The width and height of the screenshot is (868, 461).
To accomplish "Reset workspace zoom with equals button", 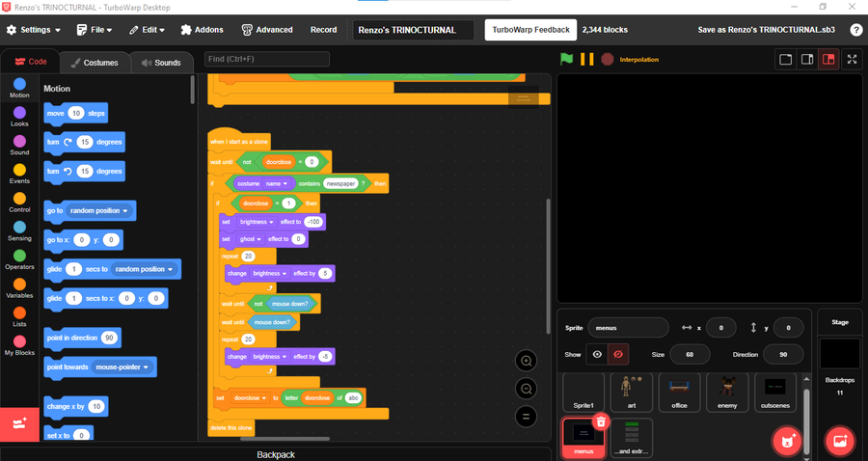I will [526, 417].
